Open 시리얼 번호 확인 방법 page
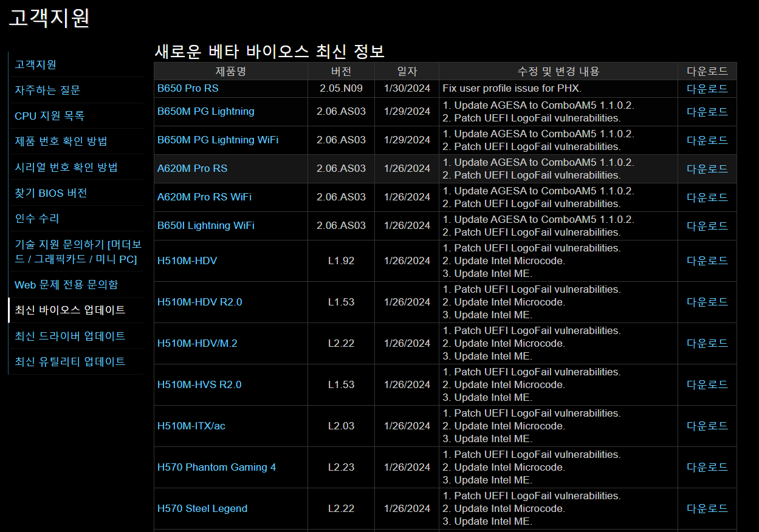Screen dimensions: 759x532 click(66, 167)
